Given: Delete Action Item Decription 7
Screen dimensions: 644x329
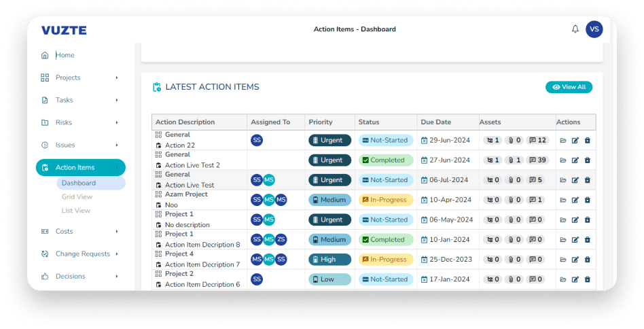Looking at the screenshot, I should click(588, 260).
